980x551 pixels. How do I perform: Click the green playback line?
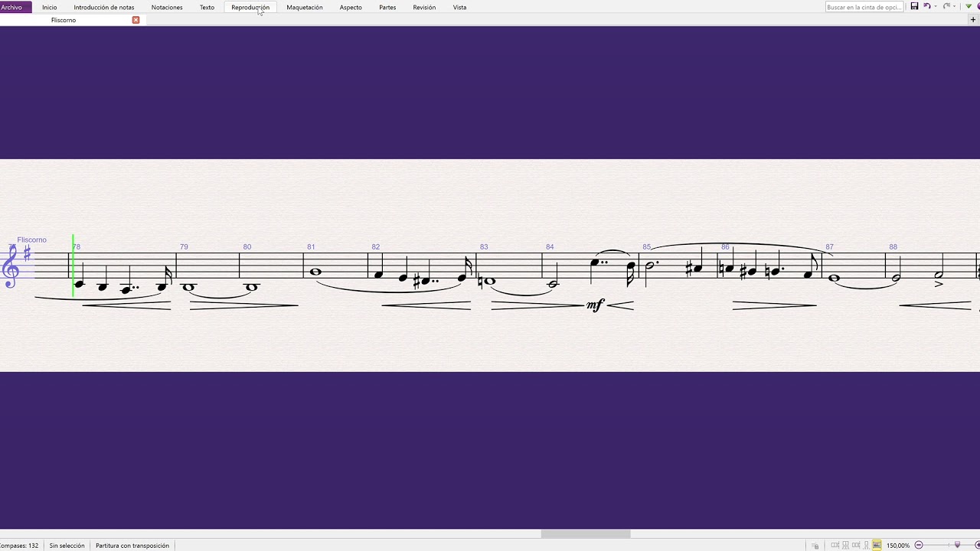73,266
